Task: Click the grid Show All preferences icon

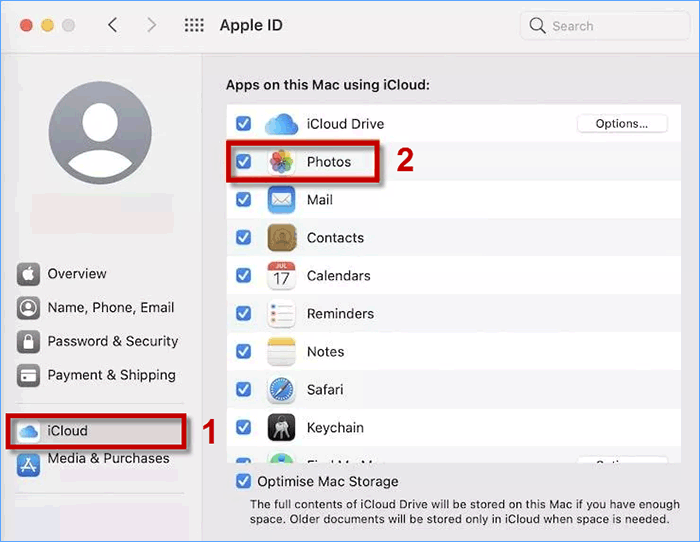Action: pyautogui.click(x=194, y=25)
